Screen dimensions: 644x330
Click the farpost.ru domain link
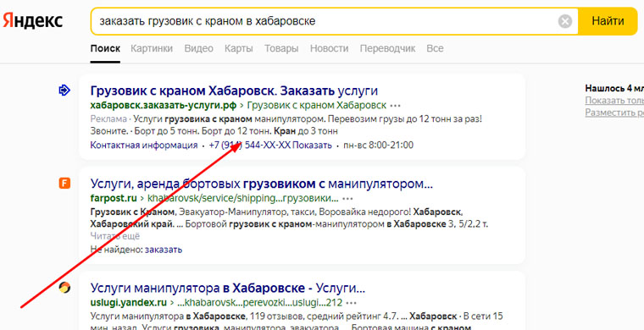(x=114, y=198)
